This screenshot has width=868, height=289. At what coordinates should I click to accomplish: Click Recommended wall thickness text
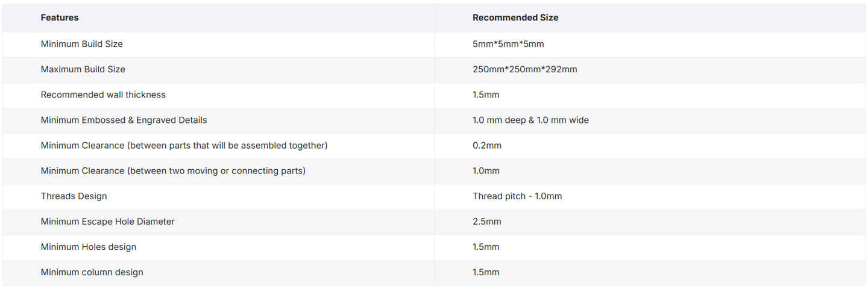pyautogui.click(x=103, y=95)
